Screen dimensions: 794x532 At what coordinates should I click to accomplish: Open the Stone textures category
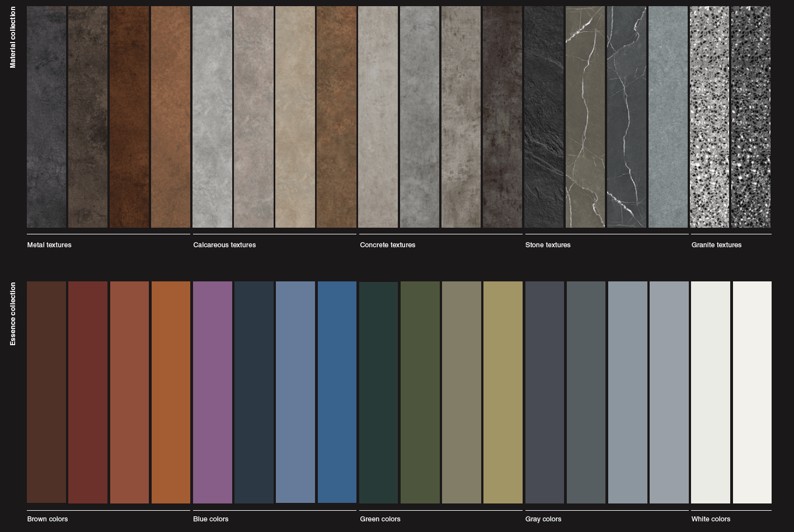click(548, 245)
